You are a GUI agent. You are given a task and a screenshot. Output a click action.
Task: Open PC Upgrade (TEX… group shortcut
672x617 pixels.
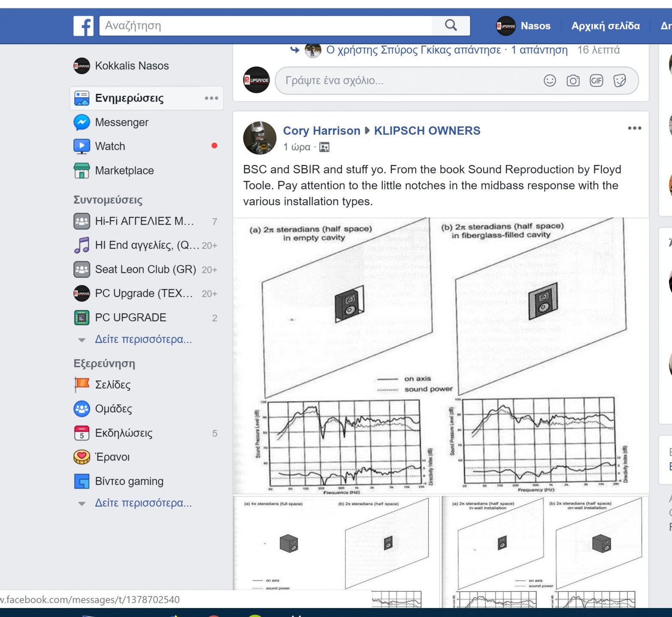click(144, 294)
